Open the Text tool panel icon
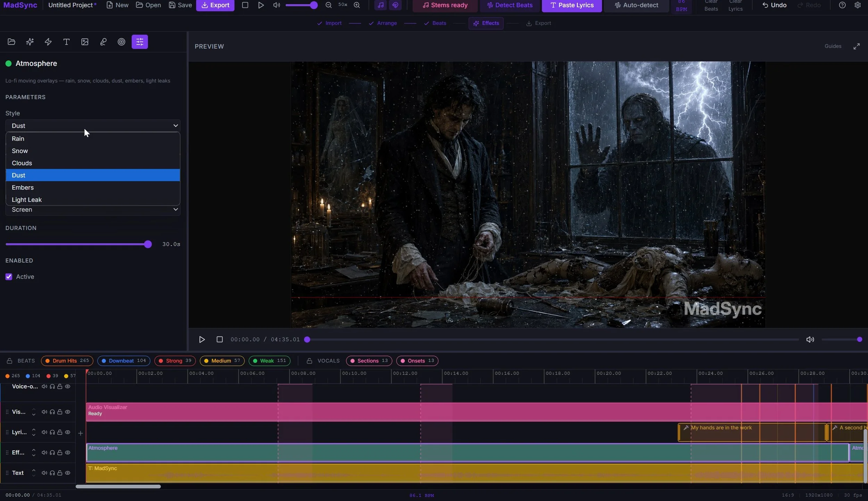 [x=66, y=42]
